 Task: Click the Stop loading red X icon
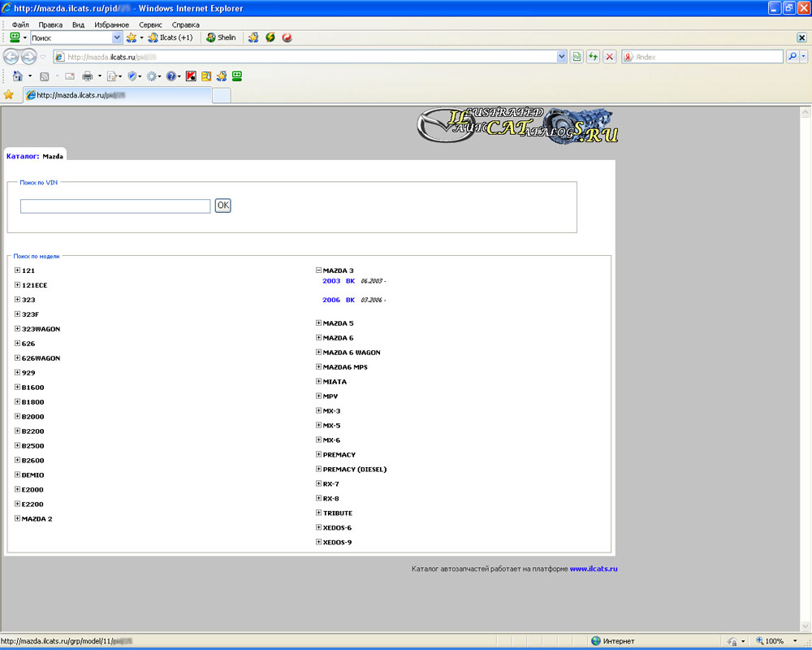pos(610,57)
